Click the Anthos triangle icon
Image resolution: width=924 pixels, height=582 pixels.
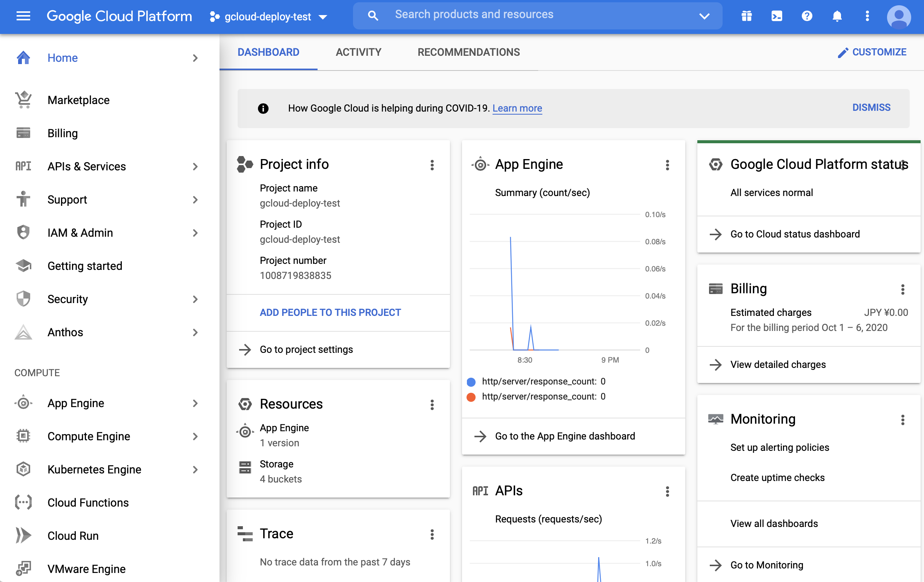click(23, 332)
